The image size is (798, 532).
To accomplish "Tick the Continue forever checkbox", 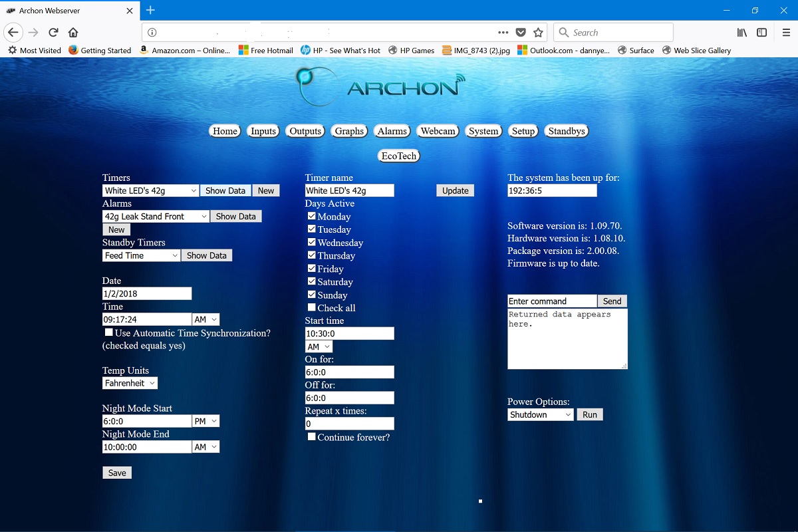I will (312, 437).
